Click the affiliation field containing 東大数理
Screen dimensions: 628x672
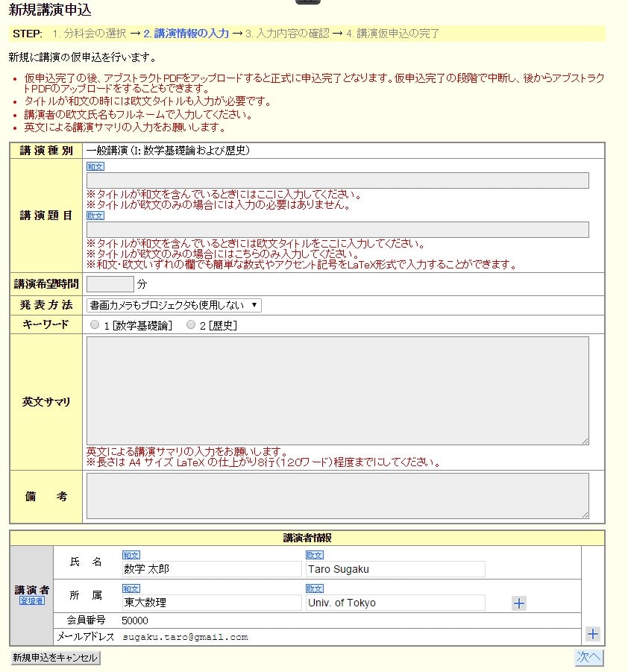[212, 603]
